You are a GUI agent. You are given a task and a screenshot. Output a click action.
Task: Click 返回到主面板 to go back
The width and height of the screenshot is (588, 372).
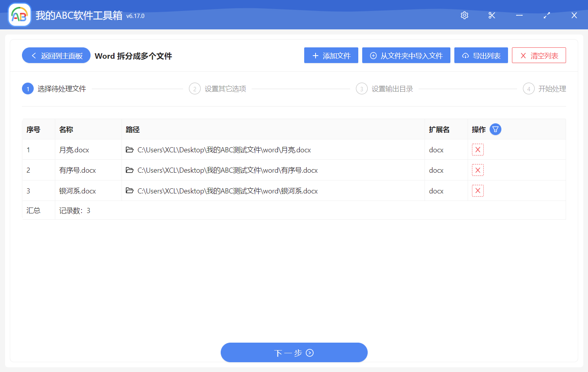tap(56, 55)
